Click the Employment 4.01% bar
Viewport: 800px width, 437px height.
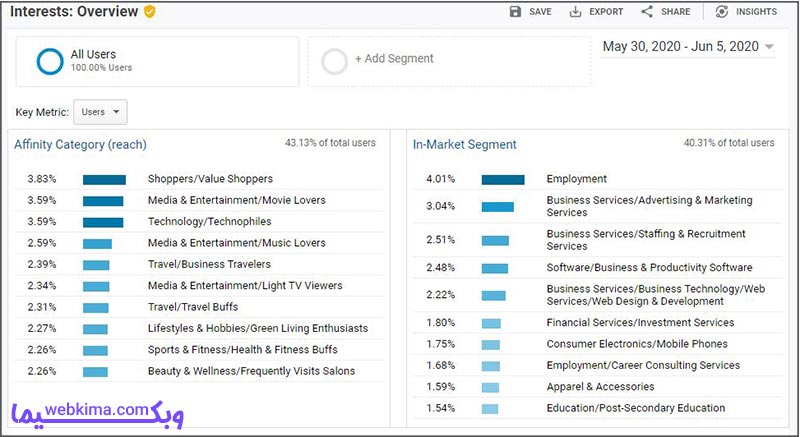[x=503, y=179]
